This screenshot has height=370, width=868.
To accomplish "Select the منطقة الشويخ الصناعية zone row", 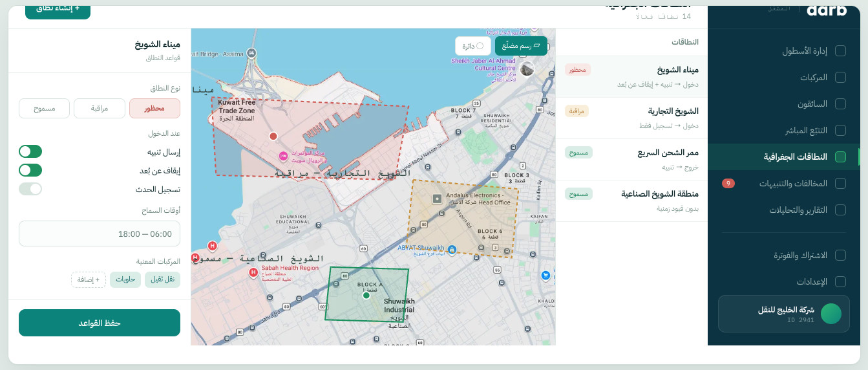I will 631,201.
